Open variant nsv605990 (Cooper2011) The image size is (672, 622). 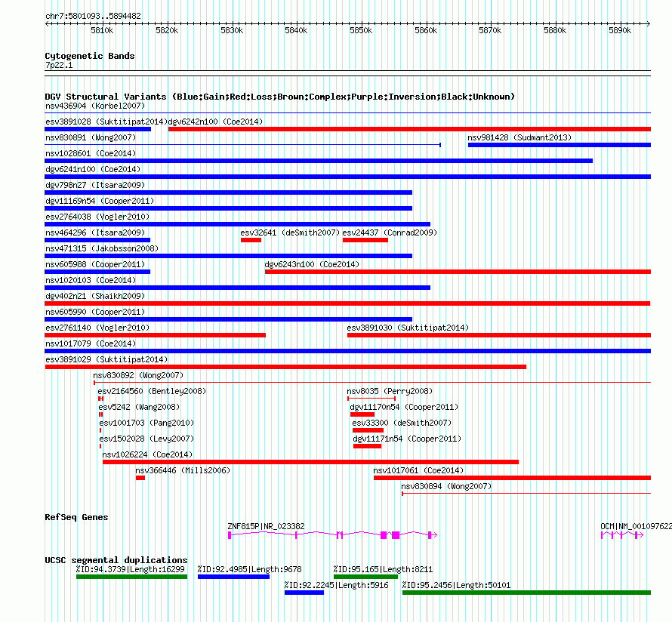coord(95,312)
